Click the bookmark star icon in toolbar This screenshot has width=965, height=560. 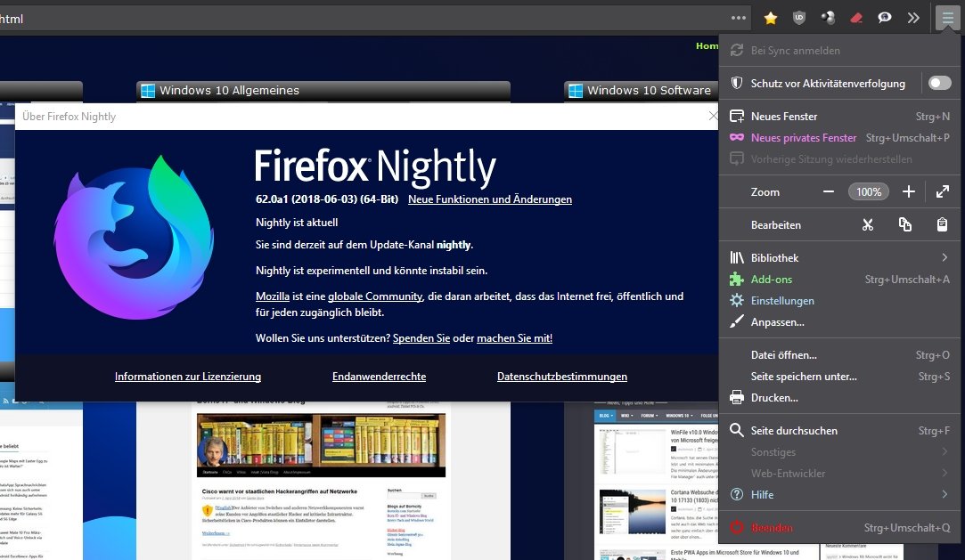(x=770, y=19)
